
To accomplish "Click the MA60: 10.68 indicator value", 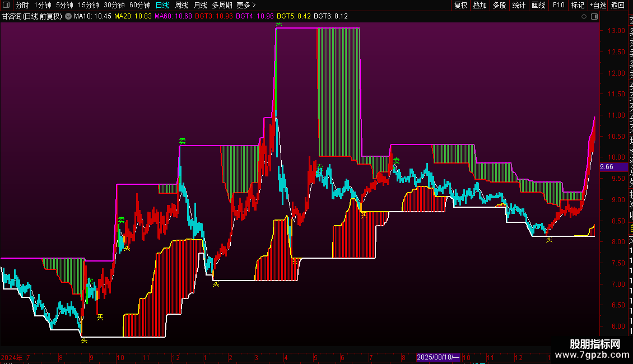I will tap(173, 16).
